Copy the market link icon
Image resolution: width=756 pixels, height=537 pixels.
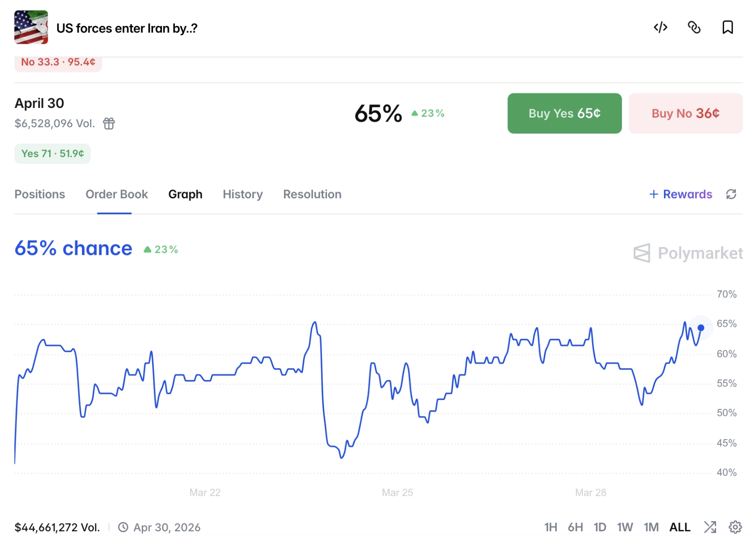694,28
